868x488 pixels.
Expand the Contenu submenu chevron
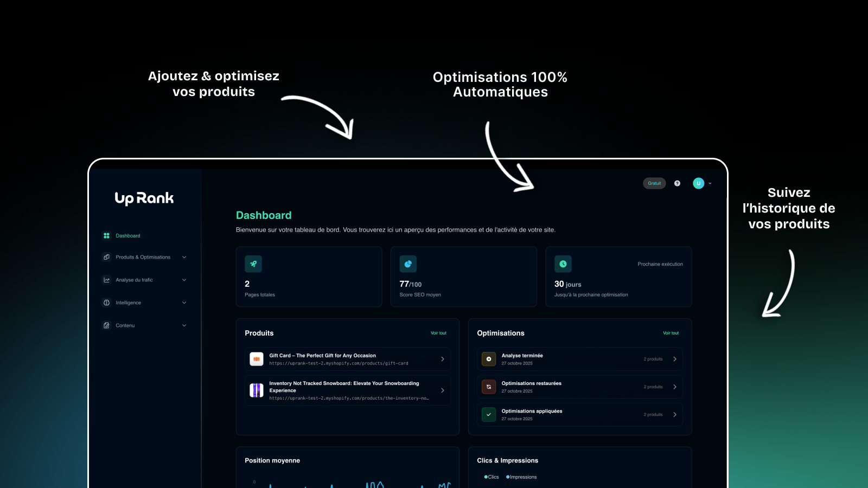pos(184,325)
